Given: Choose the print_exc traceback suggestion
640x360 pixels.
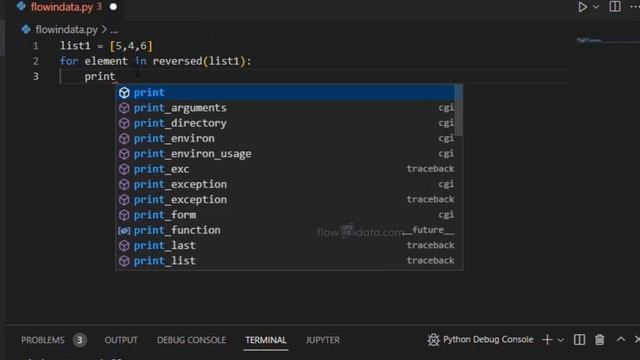Looking at the screenshot, I should (x=285, y=169).
